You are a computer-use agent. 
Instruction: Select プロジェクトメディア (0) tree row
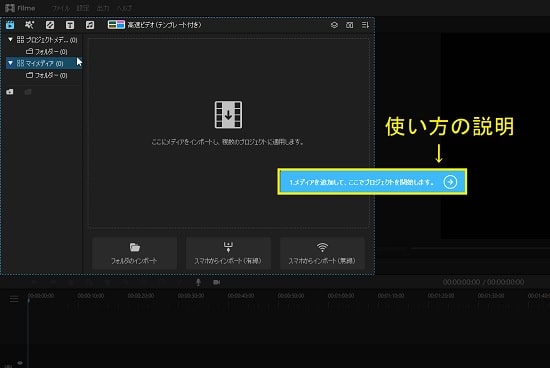pos(44,40)
